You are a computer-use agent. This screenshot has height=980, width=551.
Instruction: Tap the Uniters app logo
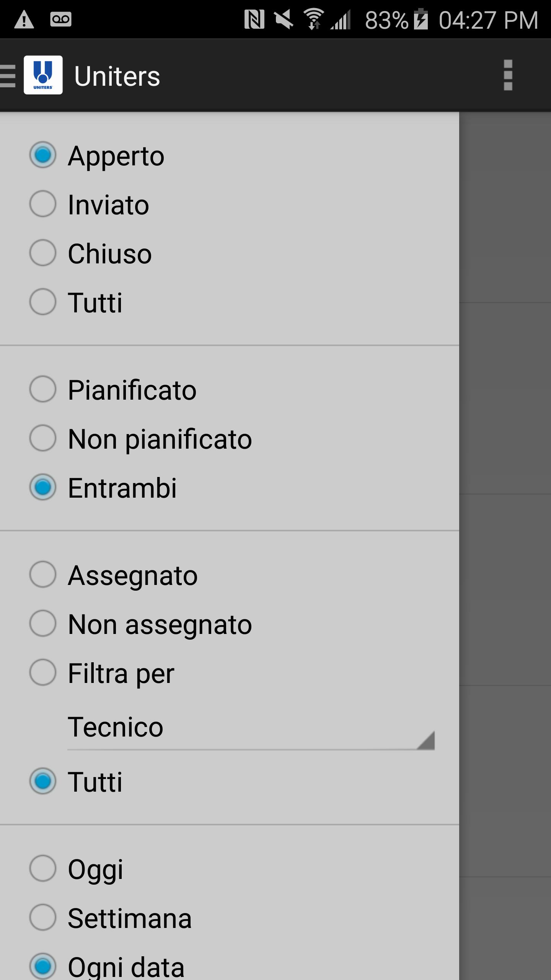43,75
